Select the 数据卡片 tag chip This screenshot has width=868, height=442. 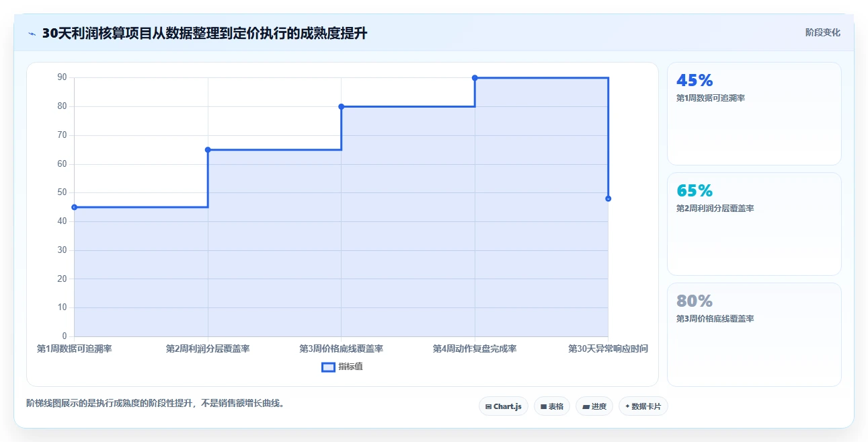(x=643, y=406)
